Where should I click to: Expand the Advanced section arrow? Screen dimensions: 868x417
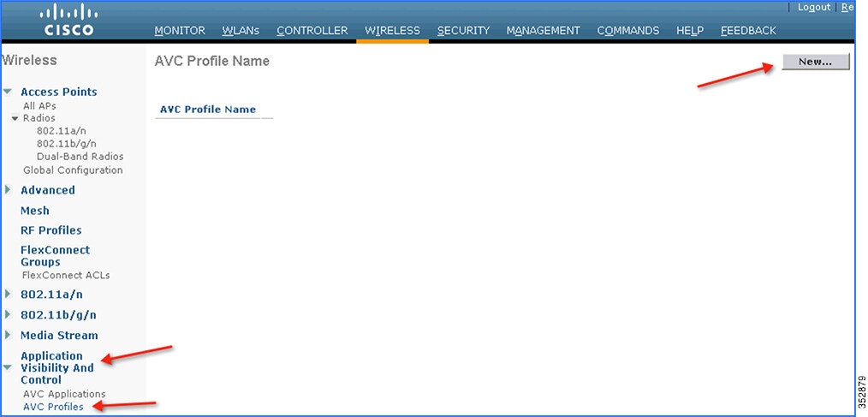pos(8,190)
